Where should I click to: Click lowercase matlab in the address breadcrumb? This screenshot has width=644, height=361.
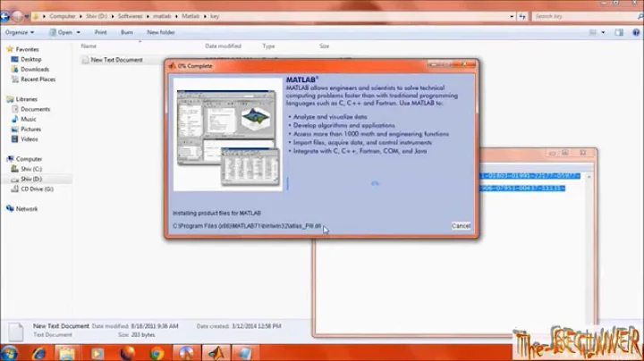coord(162,16)
